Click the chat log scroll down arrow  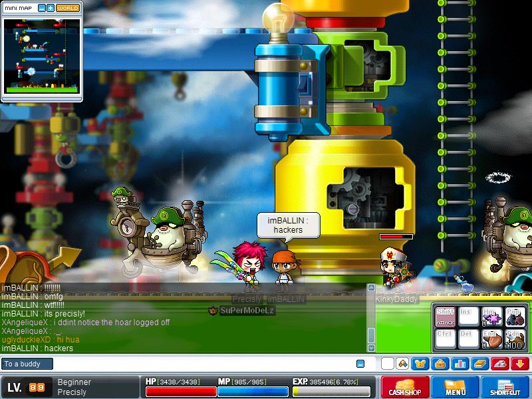[371, 348]
